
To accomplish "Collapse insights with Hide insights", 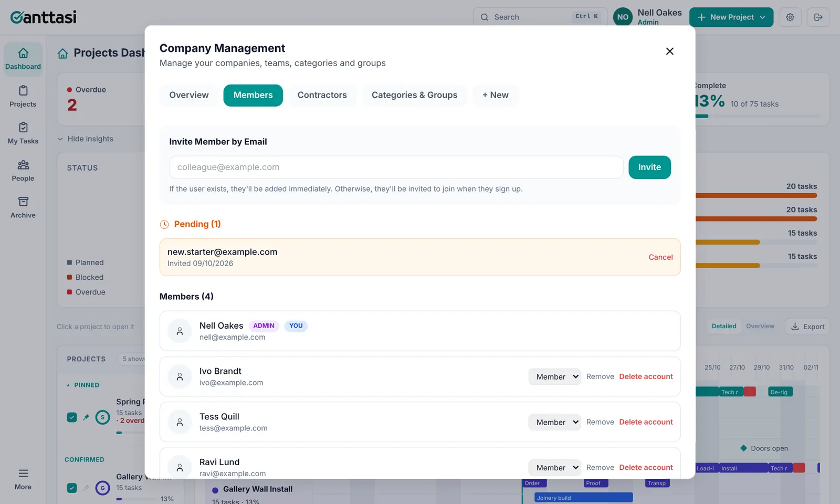I will 85,139.
